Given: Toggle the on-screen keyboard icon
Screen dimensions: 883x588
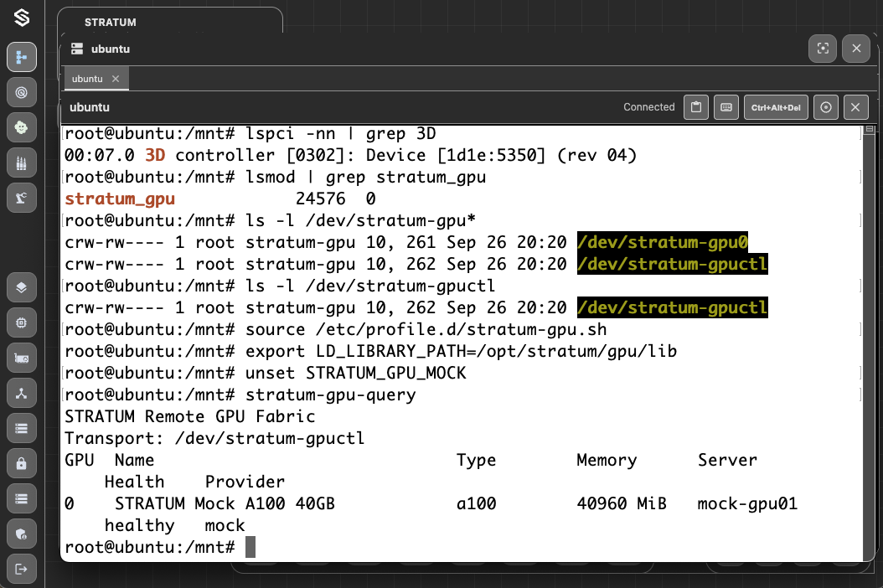Looking at the screenshot, I should coord(726,107).
